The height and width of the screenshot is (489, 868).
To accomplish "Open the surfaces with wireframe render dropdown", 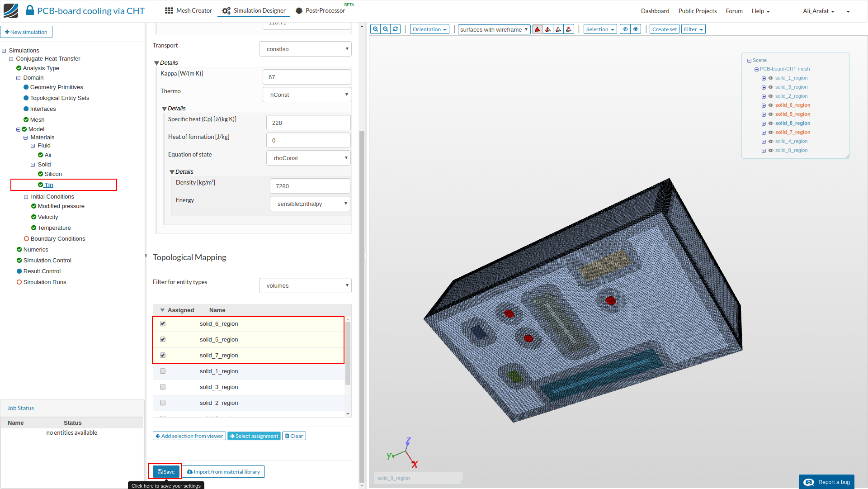I will (x=494, y=29).
